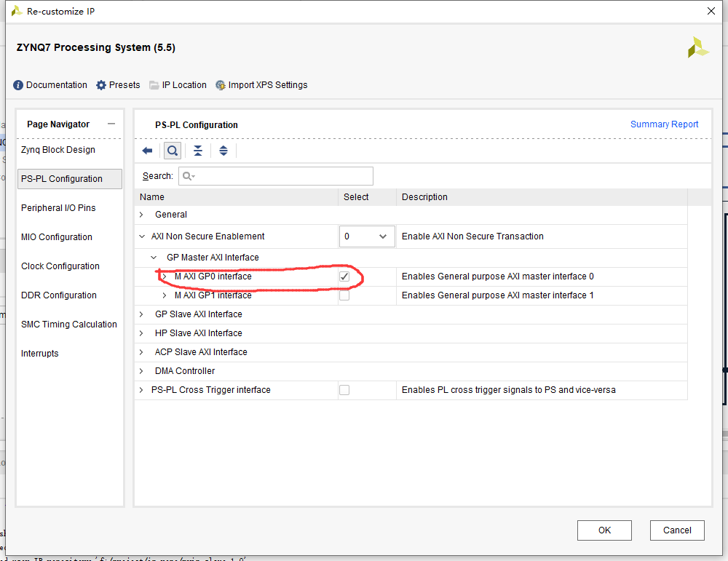728x561 pixels.
Task: Expand HP Slave AXI Interface row
Action: [142, 333]
